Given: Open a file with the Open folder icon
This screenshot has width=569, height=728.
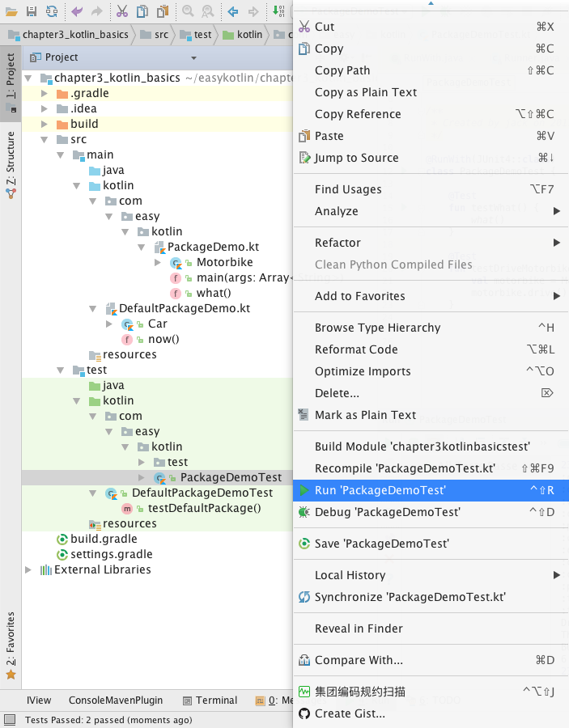Looking at the screenshot, I should pos(12,11).
